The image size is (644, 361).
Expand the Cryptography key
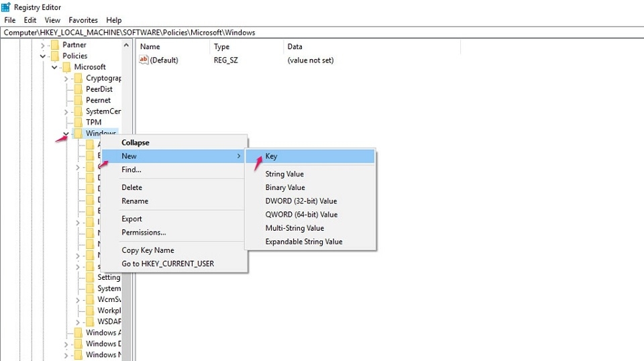(x=66, y=79)
